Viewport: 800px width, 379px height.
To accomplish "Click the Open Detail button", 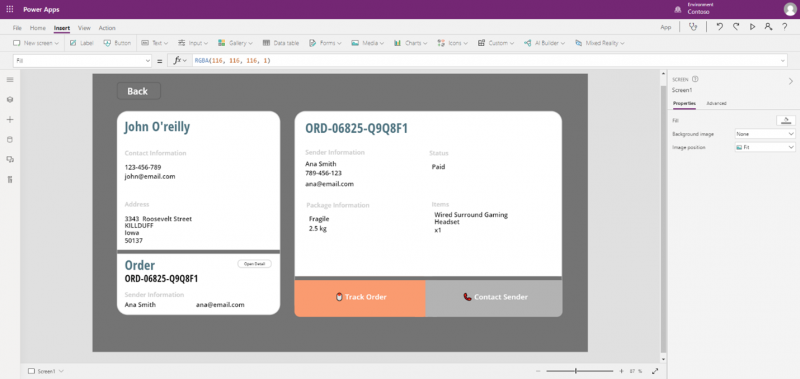I will click(254, 264).
